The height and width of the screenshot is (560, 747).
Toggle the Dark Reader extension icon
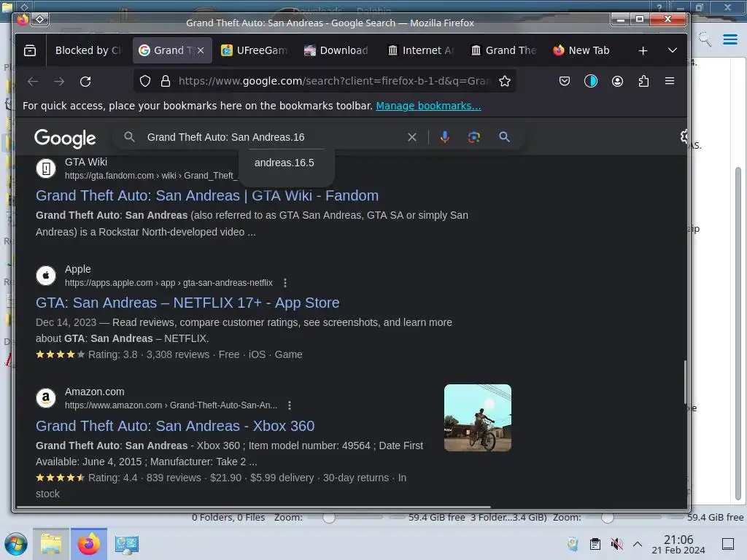pyautogui.click(x=591, y=82)
